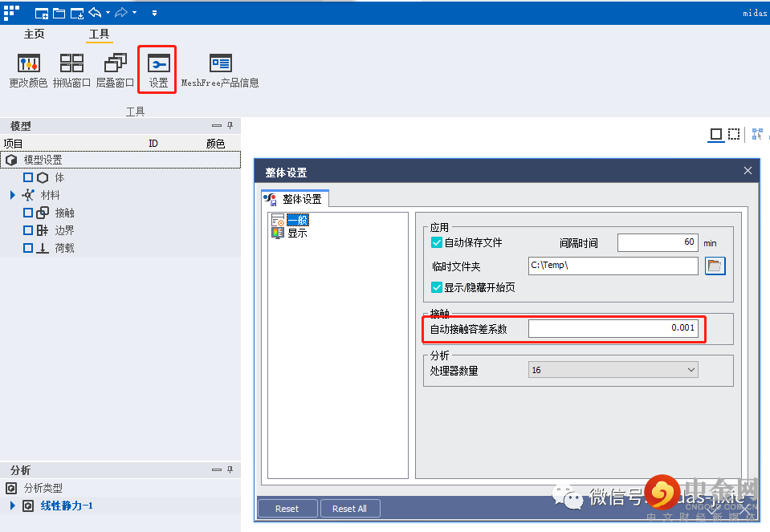Click the Redo arrow icon

click(x=120, y=13)
